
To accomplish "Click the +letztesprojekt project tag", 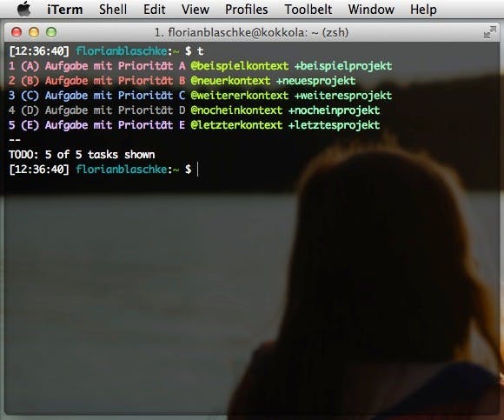I will 335,125.
